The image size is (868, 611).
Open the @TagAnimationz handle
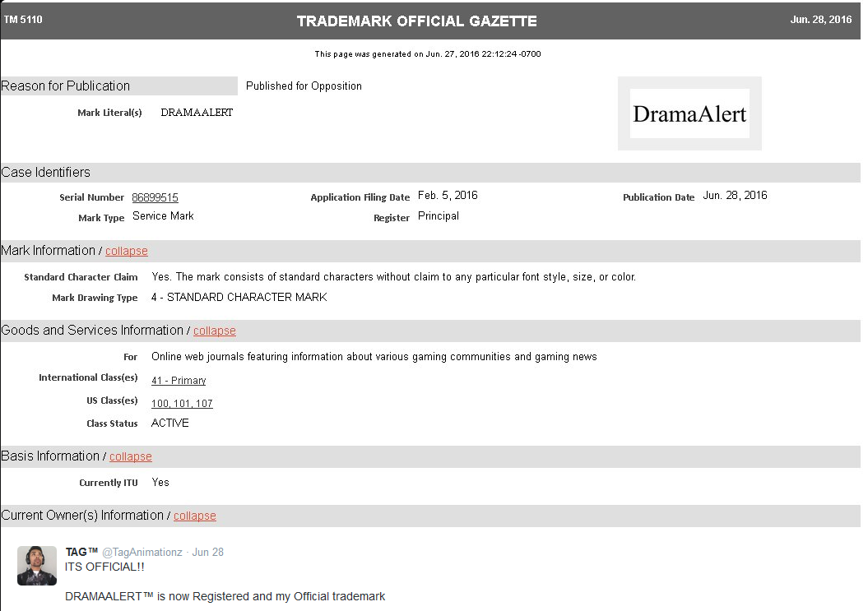pyautogui.click(x=142, y=553)
